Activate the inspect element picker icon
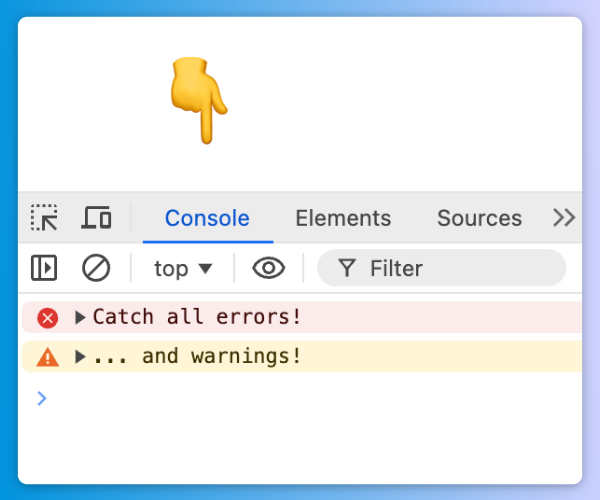 (x=44, y=218)
